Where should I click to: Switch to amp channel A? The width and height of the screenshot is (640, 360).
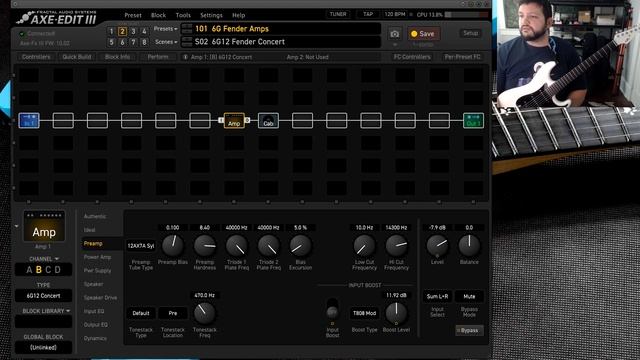29,270
